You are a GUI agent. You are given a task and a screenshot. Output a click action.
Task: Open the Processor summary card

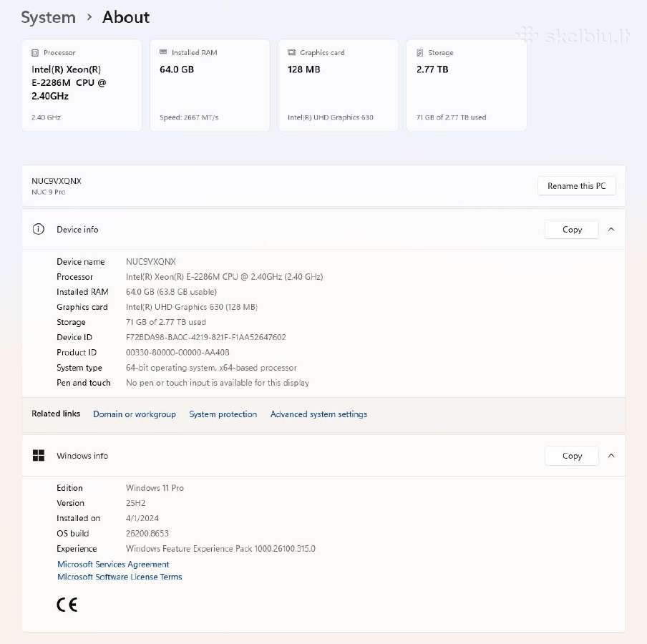82,85
